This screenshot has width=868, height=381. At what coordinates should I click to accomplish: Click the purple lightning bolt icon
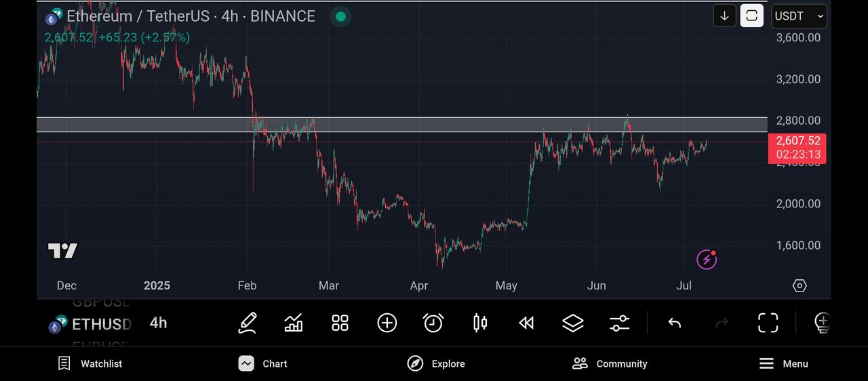pyautogui.click(x=707, y=259)
